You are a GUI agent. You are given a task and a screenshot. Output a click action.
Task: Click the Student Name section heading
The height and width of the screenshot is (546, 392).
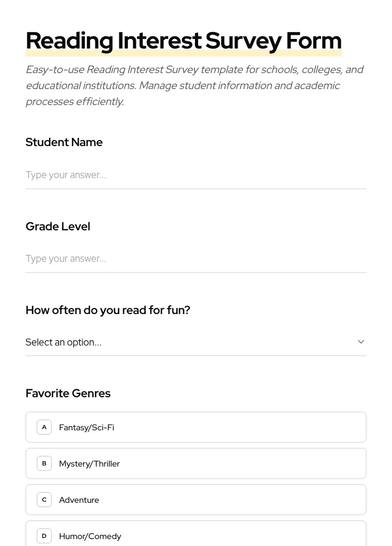point(64,142)
